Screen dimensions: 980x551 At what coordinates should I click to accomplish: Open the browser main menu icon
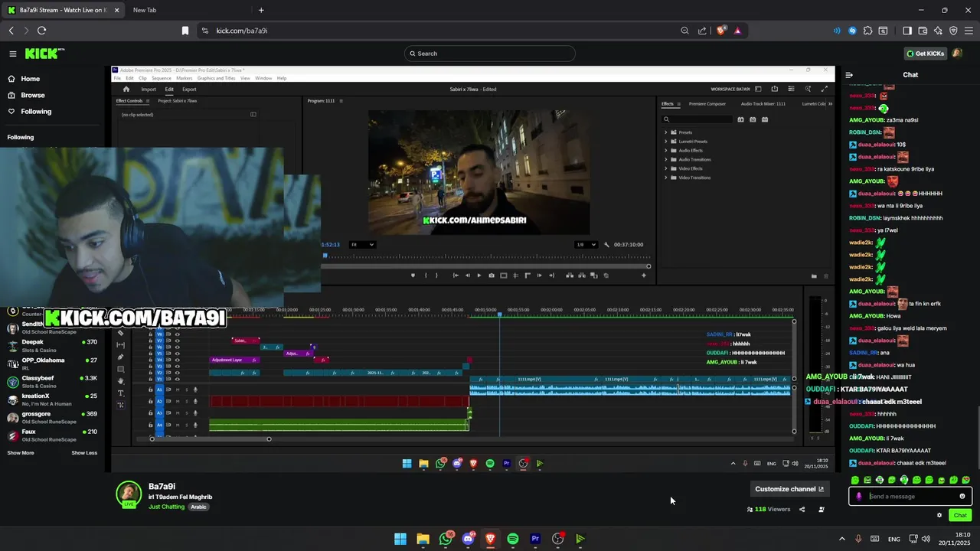pos(969,31)
